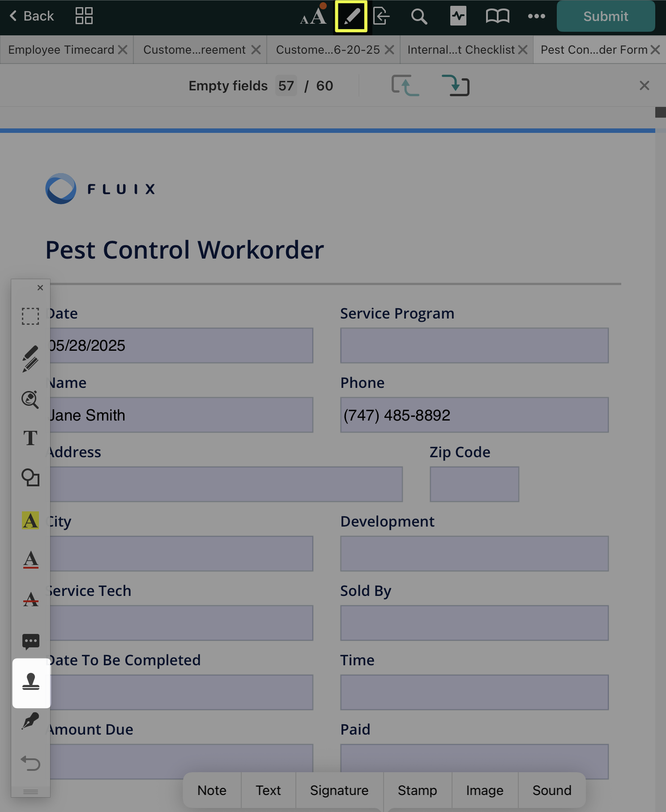Select the stamp tool in the annotation sidebar
This screenshot has height=812, width=666.
click(31, 682)
